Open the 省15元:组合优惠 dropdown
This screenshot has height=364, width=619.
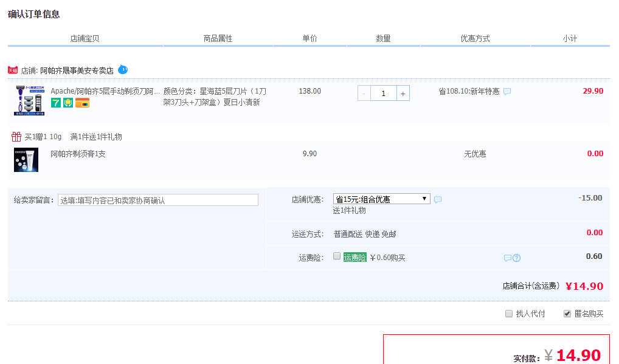click(382, 199)
